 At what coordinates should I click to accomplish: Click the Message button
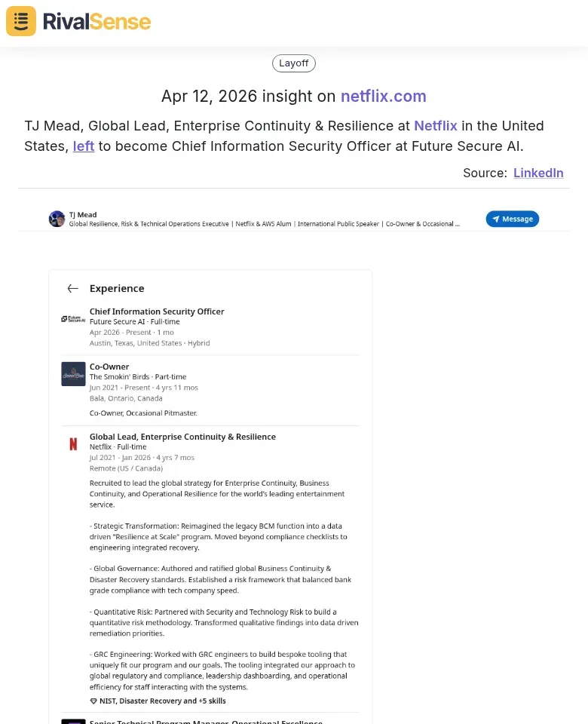click(513, 219)
